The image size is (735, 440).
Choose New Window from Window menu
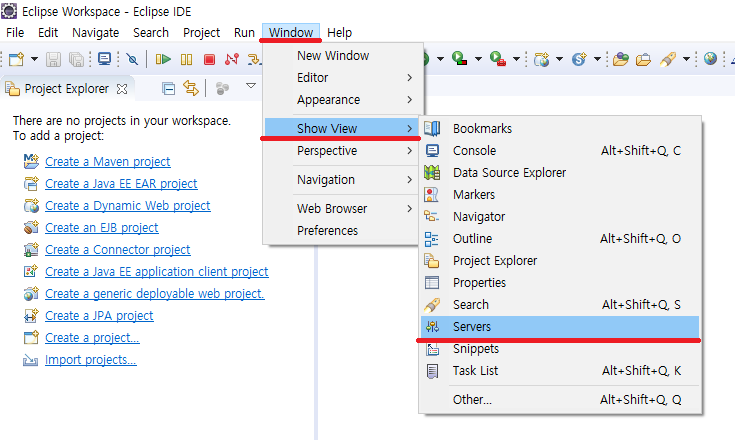343,55
